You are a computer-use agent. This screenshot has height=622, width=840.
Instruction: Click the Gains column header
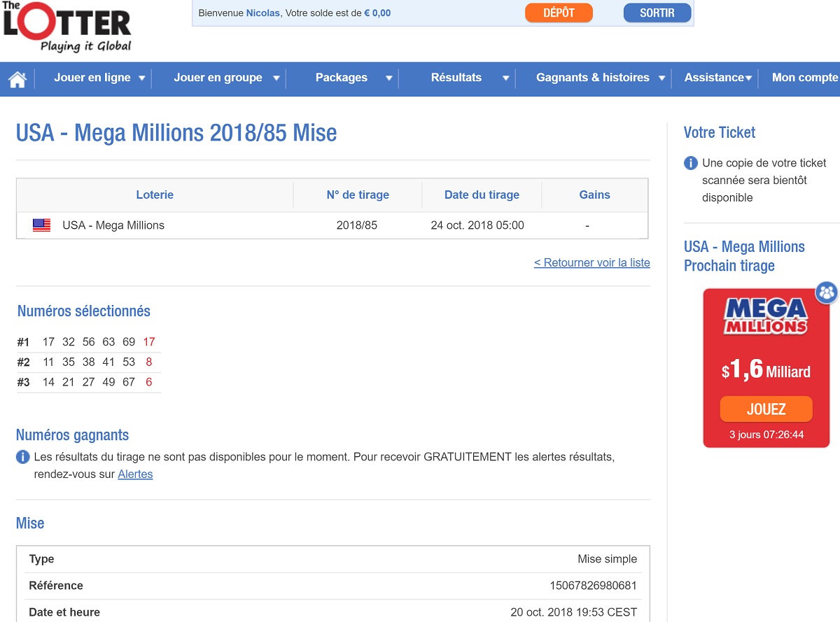coord(595,195)
